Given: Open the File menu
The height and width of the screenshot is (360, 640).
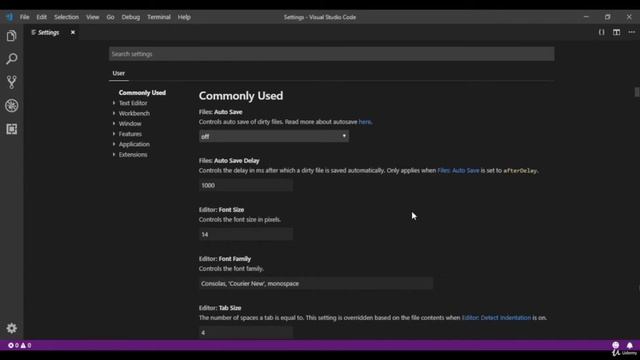Looking at the screenshot, I should click(24, 17).
